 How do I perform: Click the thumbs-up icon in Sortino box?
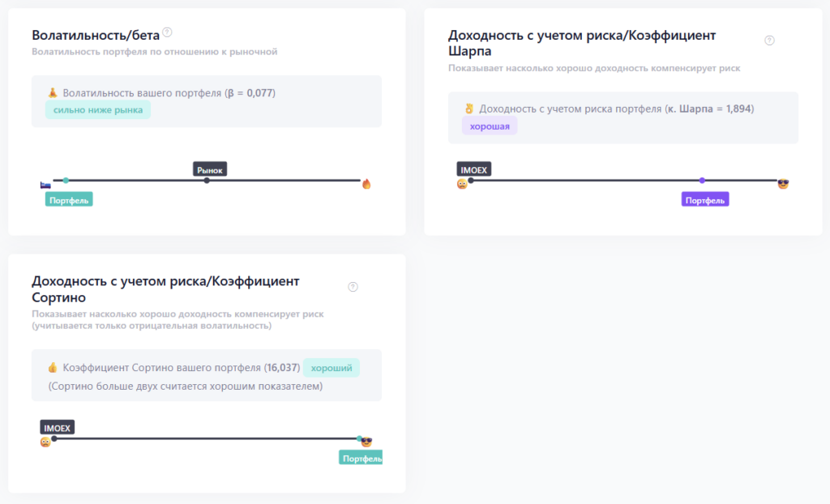[53, 367]
